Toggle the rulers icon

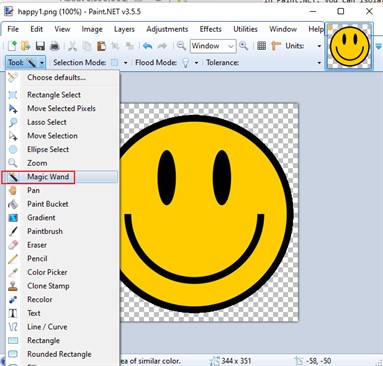276,46
